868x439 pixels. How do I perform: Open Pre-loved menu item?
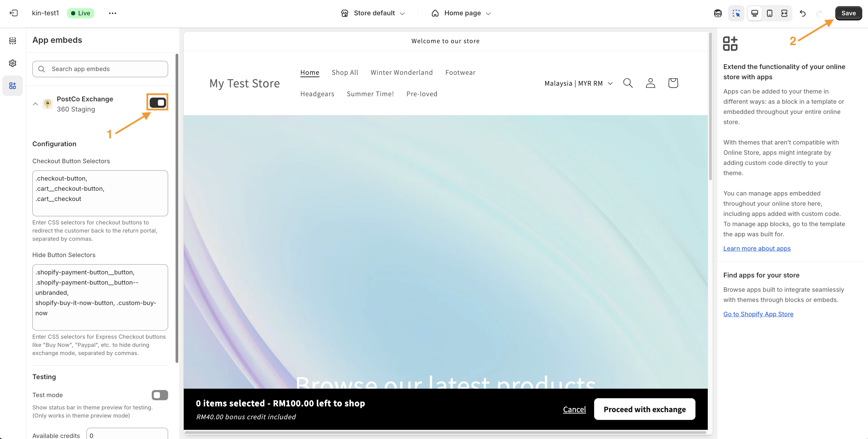(x=422, y=94)
